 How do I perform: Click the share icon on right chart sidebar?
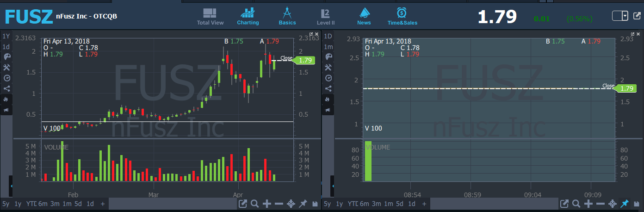(328, 88)
